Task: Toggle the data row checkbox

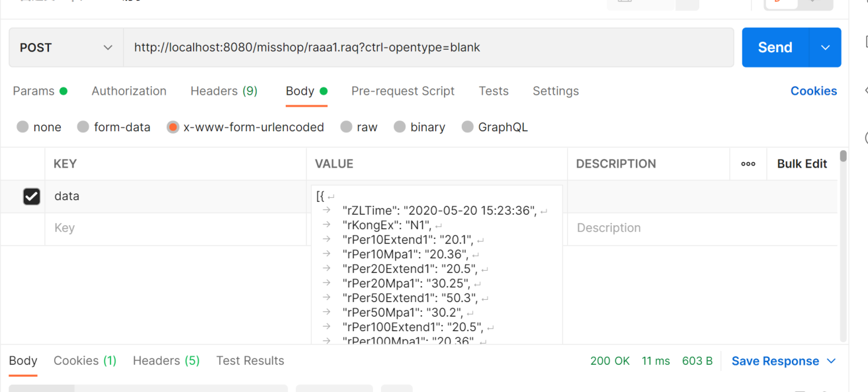Action: click(x=31, y=196)
